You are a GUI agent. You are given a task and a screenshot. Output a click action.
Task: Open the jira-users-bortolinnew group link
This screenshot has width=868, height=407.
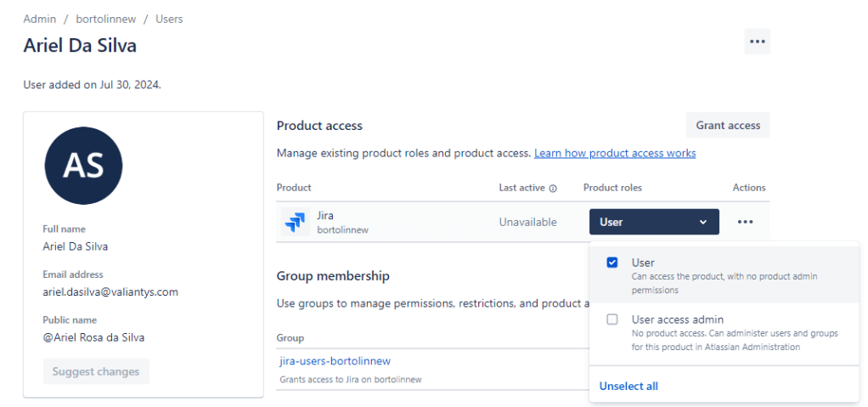(x=335, y=361)
